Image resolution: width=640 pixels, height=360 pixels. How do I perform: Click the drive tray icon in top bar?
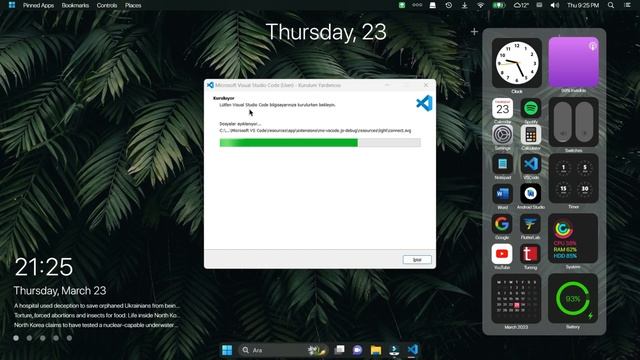click(433, 5)
